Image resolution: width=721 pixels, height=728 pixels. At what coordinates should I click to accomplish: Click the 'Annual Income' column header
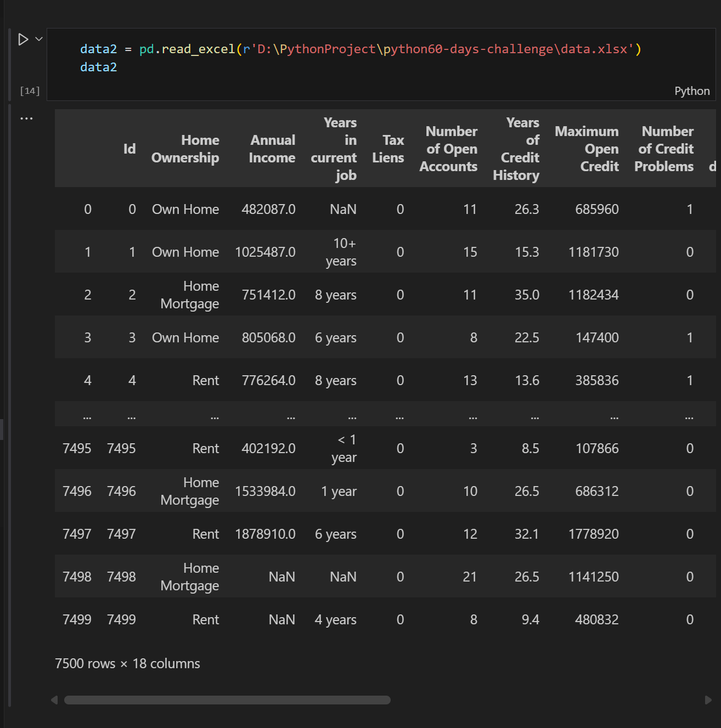272,149
